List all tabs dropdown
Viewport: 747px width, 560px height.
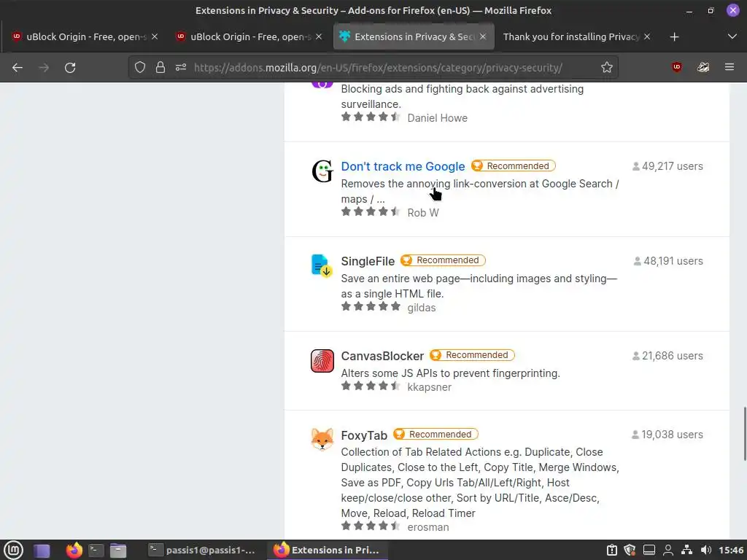[x=732, y=36]
